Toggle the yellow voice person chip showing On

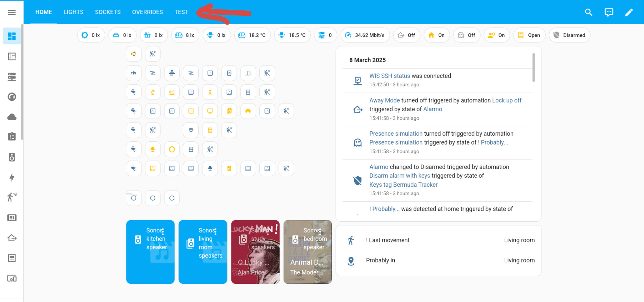[x=497, y=35]
